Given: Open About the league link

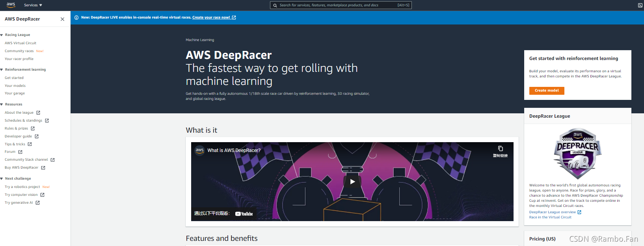Looking at the screenshot, I should [x=19, y=113].
